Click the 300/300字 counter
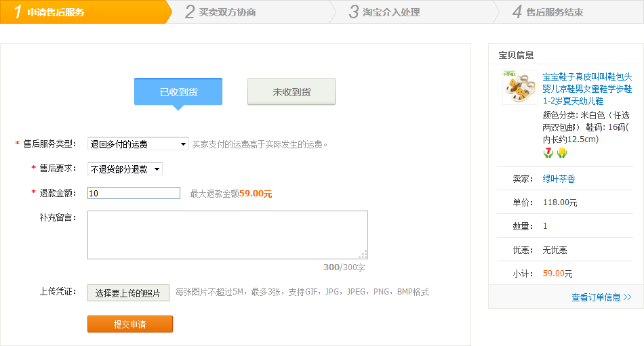The height and width of the screenshot is (346, 644). click(x=344, y=267)
